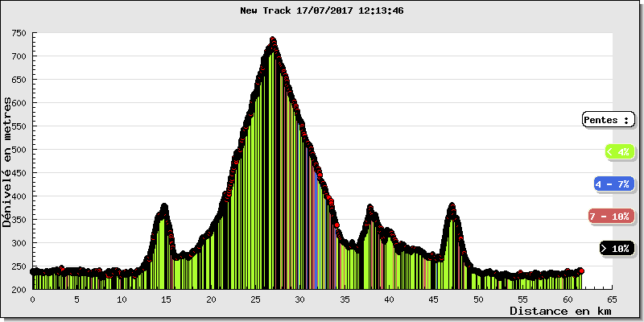Click the peak top near 47 km
Screen dimensions: 644x322
(x=452, y=206)
